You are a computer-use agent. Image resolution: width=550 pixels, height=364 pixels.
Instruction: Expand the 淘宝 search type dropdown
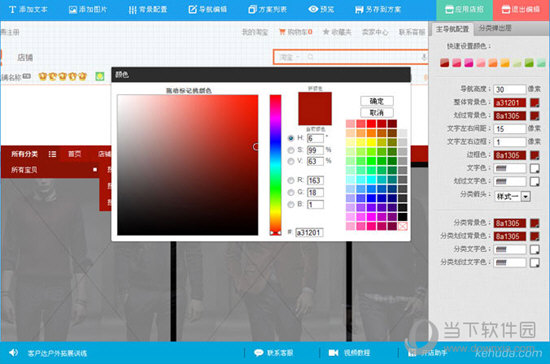(x=290, y=57)
